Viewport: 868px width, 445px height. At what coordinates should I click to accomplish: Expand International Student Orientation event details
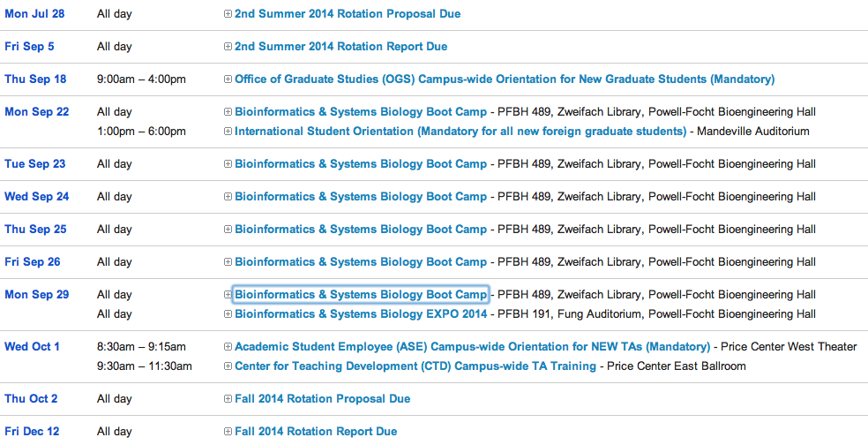point(228,132)
